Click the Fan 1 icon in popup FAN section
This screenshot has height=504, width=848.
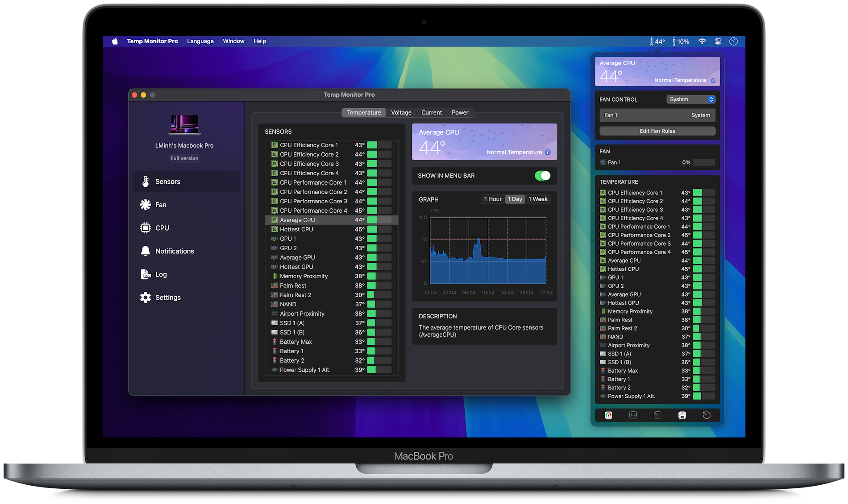[603, 162]
